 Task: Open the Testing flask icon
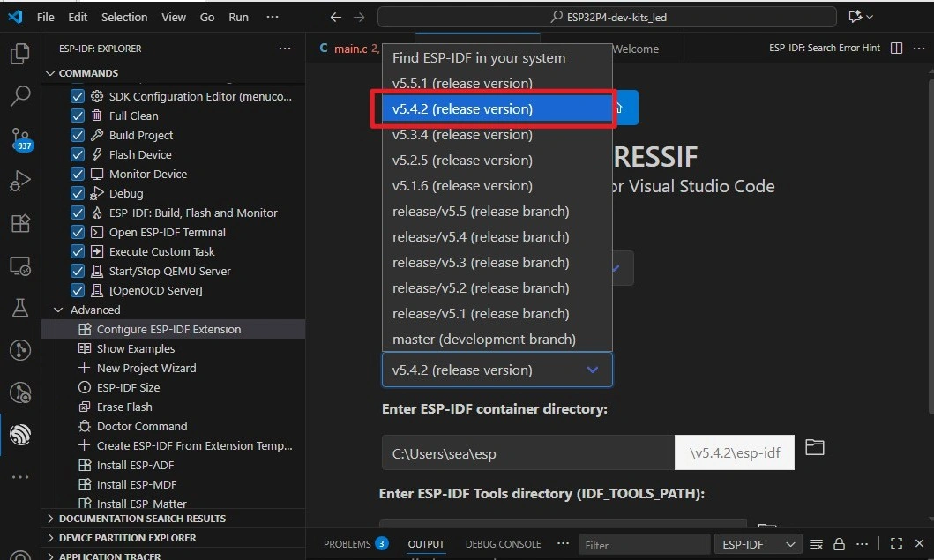click(19, 308)
